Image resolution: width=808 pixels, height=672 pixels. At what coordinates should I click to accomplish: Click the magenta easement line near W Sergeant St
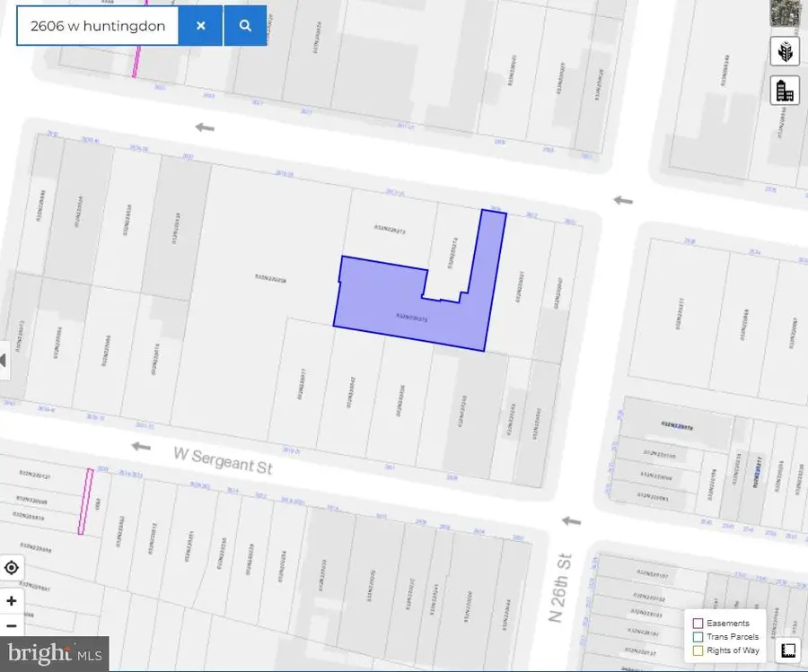tap(85, 501)
